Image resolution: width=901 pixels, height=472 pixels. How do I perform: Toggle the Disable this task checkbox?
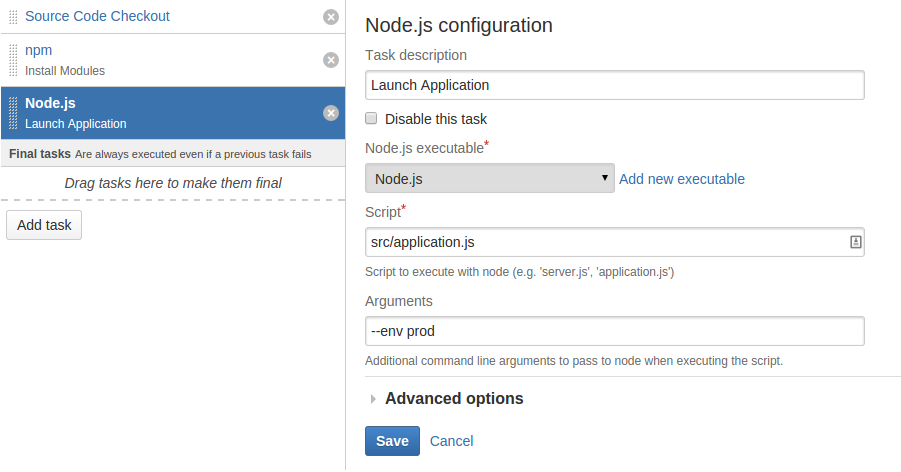pyautogui.click(x=371, y=118)
